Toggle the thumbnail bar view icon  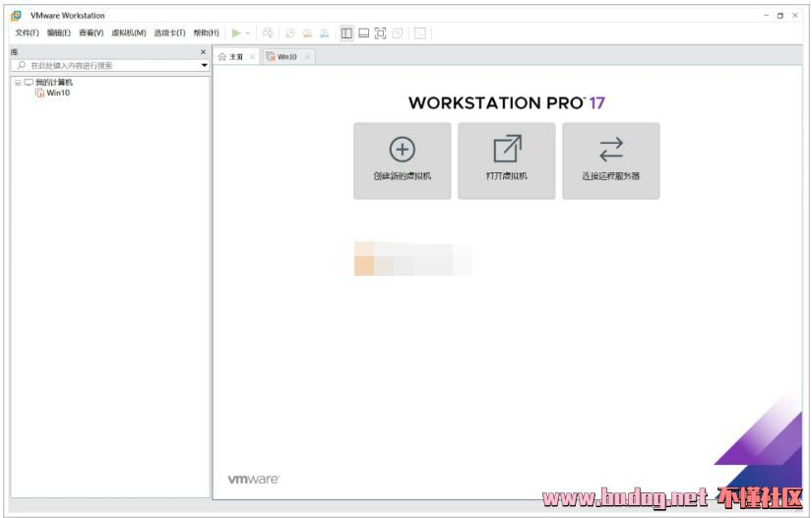coord(364,33)
